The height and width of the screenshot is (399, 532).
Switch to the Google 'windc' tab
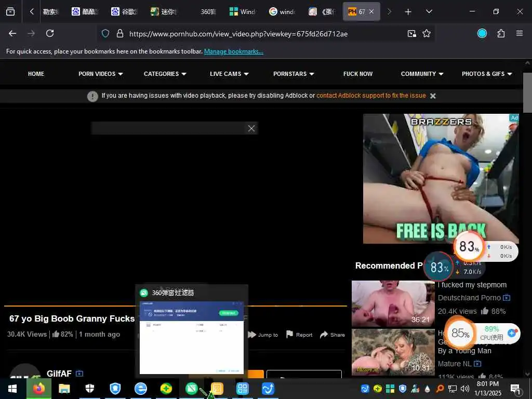pyautogui.click(x=282, y=12)
